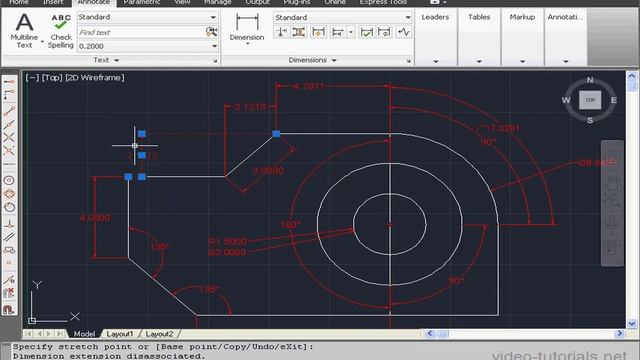640x360 pixels.
Task: Select Snap to Quadrant
Action: (x=9, y=193)
